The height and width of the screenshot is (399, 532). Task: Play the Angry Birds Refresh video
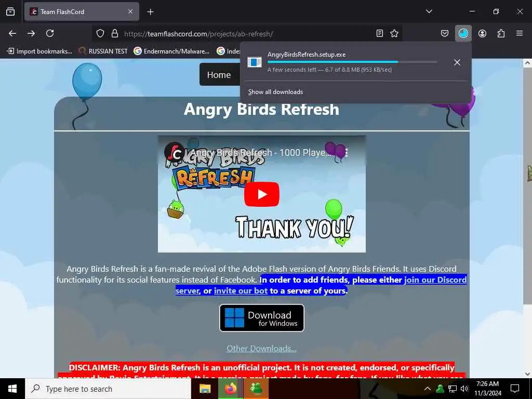tap(262, 194)
